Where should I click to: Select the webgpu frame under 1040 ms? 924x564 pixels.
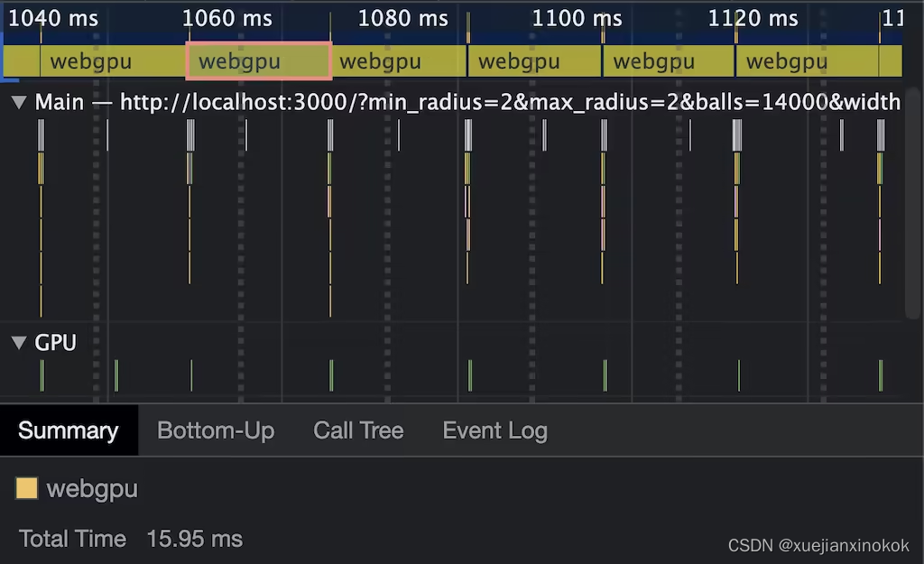coord(113,60)
